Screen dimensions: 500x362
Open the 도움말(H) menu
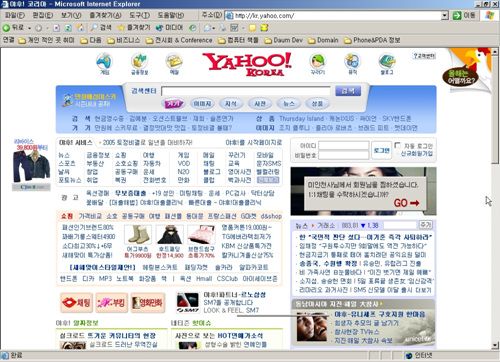click(171, 15)
